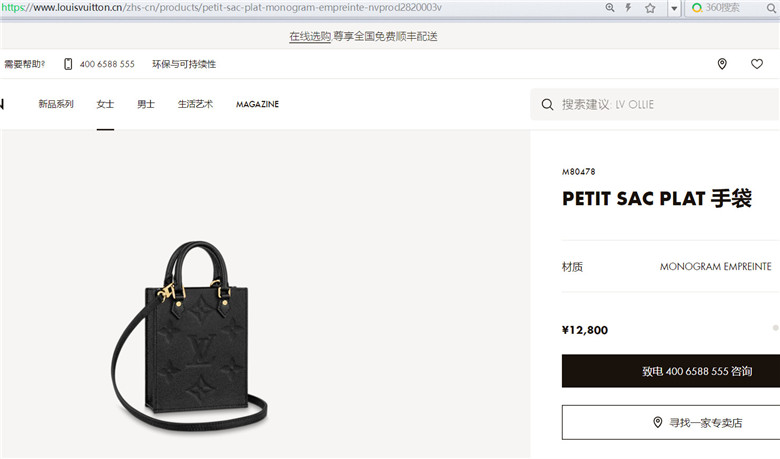
Task: Click the phone icon beside 400 6588 555
Action: click(68, 64)
